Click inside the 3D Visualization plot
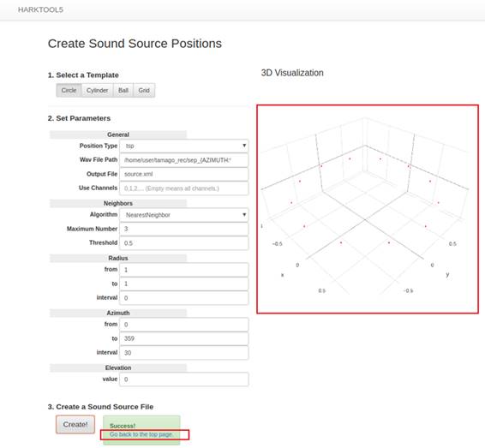The width and height of the screenshot is (485, 448). pos(368,209)
